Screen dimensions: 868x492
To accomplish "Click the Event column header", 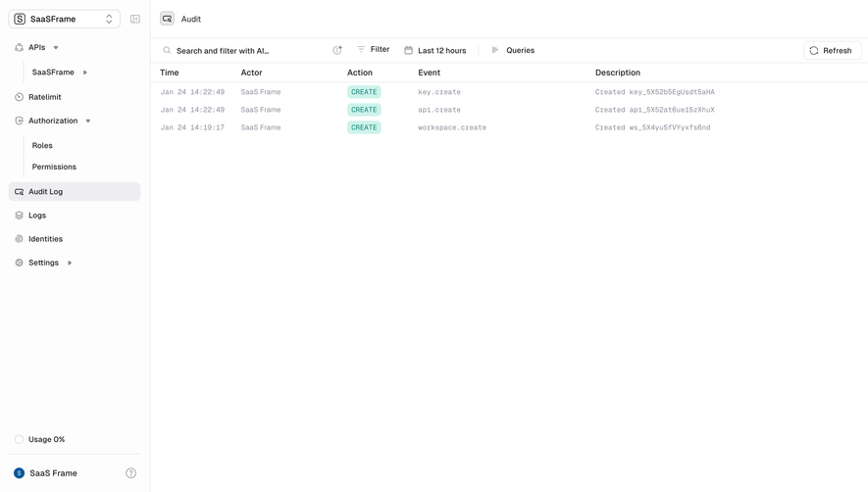I will pos(429,73).
